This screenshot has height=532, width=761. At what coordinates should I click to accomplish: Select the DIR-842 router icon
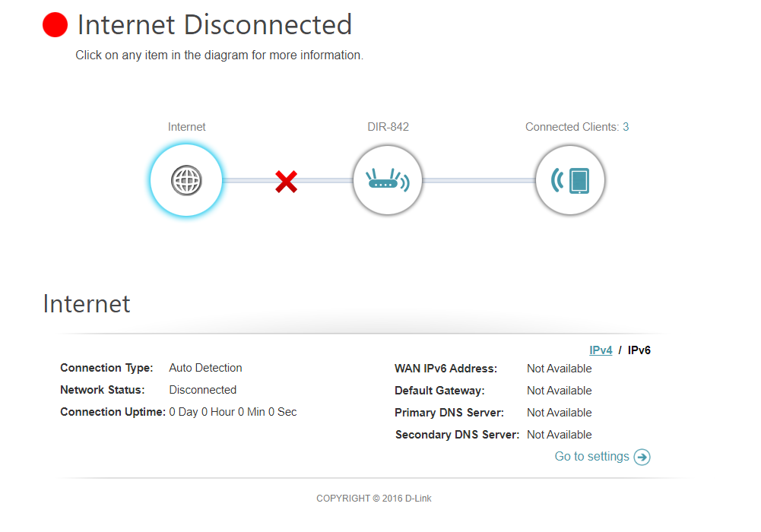coord(387,180)
